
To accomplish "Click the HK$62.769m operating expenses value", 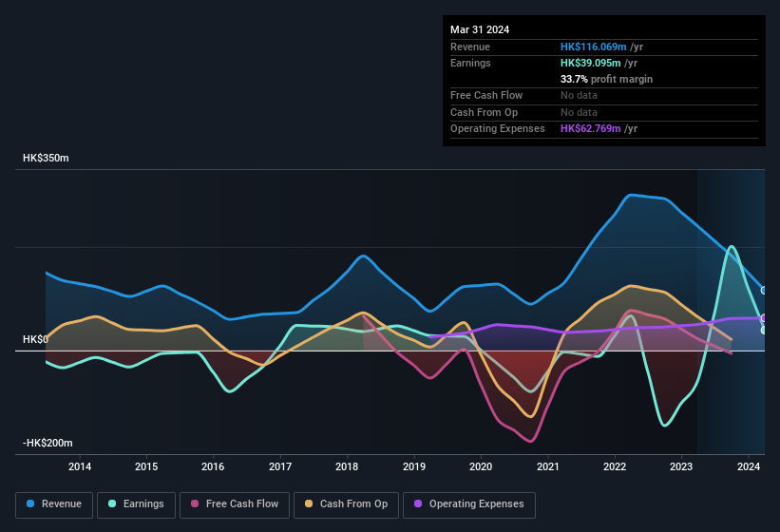I will point(591,129).
